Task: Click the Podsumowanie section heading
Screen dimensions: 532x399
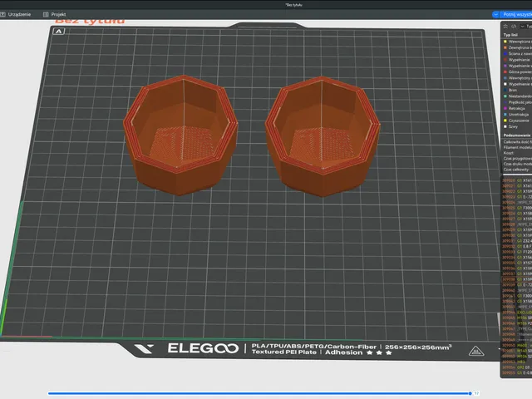Action: [517, 135]
